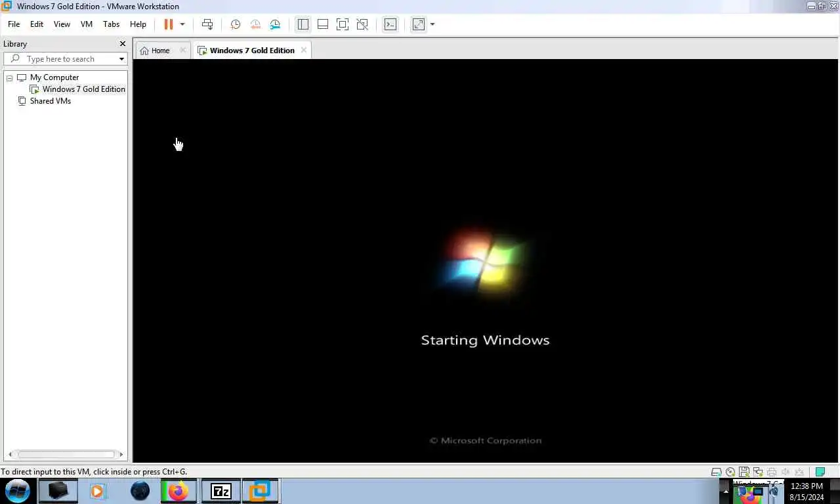
Task: Open the VM menu
Action: pyautogui.click(x=87, y=24)
